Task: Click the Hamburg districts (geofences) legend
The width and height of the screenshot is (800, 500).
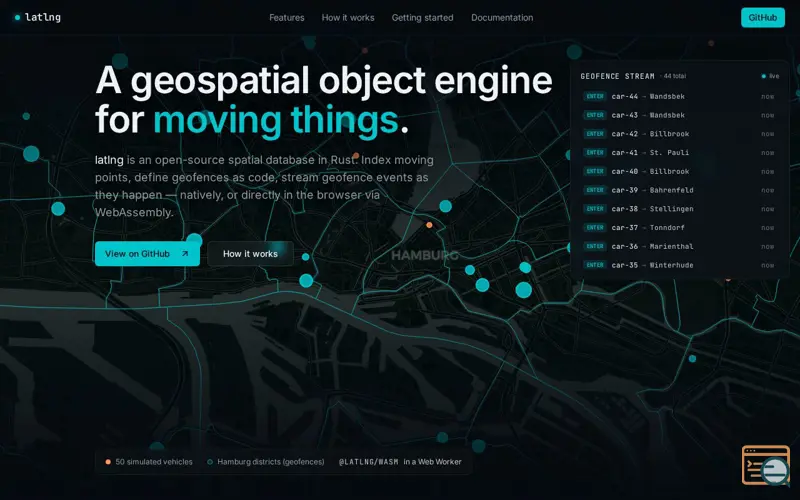Action: coord(266,462)
